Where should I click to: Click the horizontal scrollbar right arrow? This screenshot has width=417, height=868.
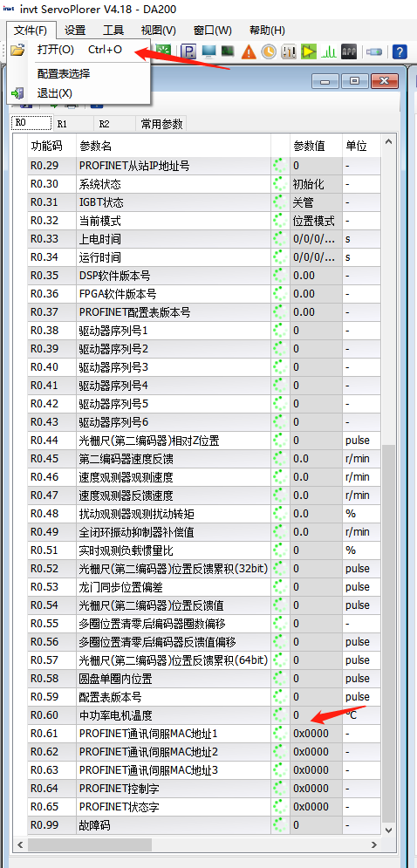click(374, 844)
